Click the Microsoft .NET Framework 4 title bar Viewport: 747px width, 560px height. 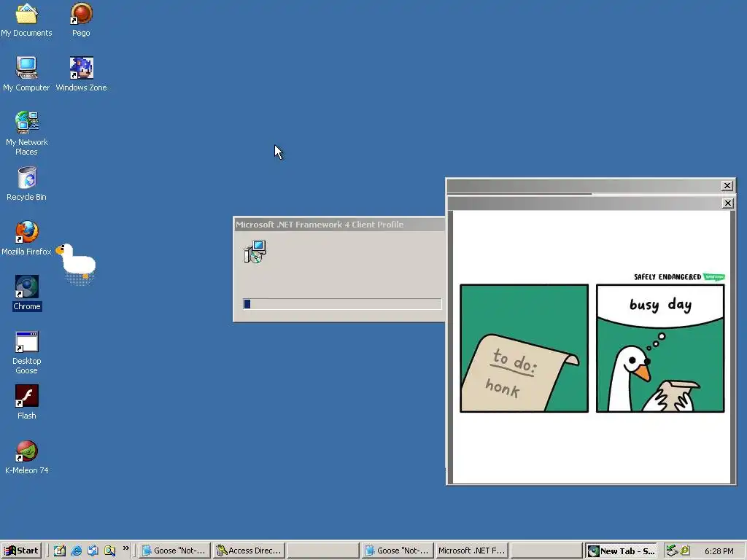pos(340,225)
